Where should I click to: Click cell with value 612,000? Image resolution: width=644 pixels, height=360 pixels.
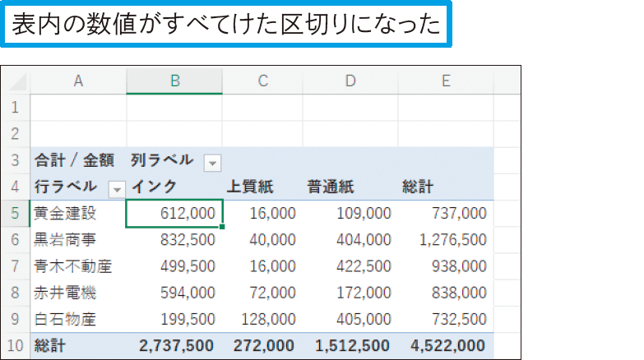point(174,213)
